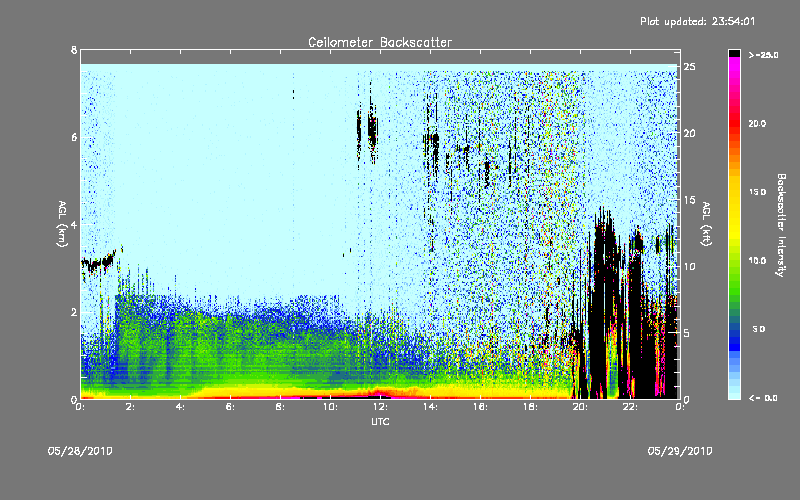Screen dimensions: 800x500
Task: Click the 'AGL (kft)' right axis label
Action: 707,224
